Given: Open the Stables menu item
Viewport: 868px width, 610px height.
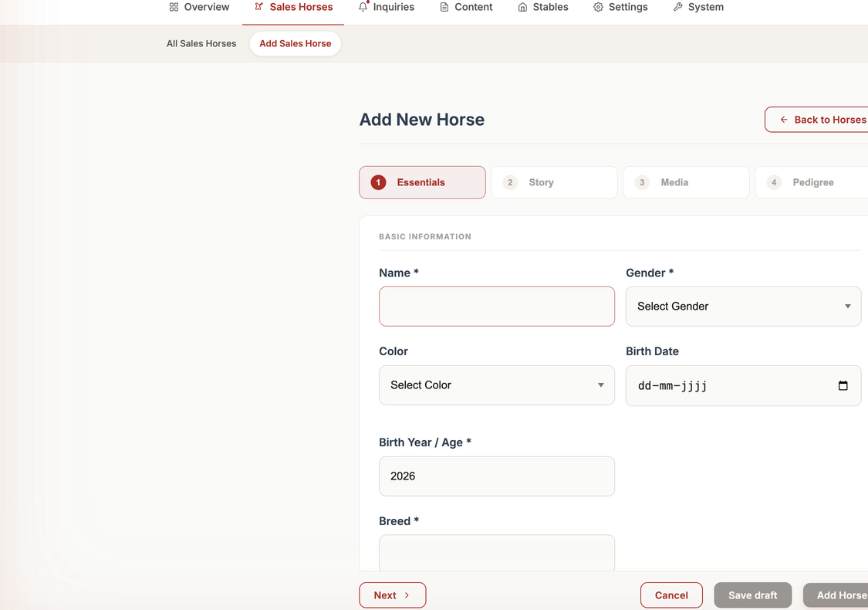Looking at the screenshot, I should [543, 7].
